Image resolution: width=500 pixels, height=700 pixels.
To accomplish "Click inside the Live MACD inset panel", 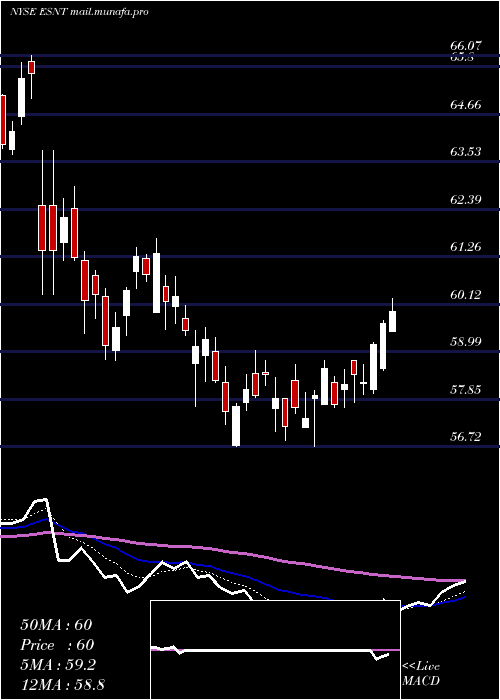I will [x=275, y=650].
